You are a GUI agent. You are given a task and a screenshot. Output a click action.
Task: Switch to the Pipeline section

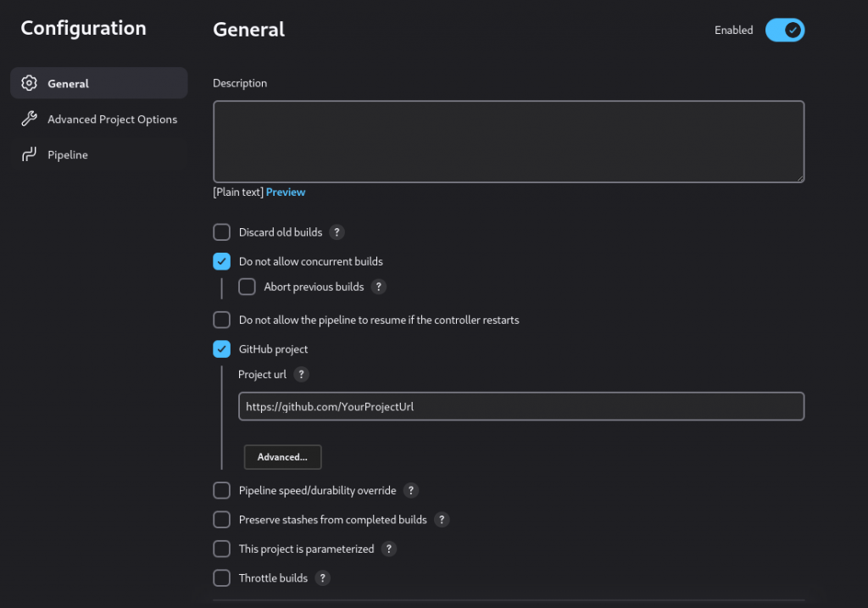pyautogui.click(x=68, y=154)
